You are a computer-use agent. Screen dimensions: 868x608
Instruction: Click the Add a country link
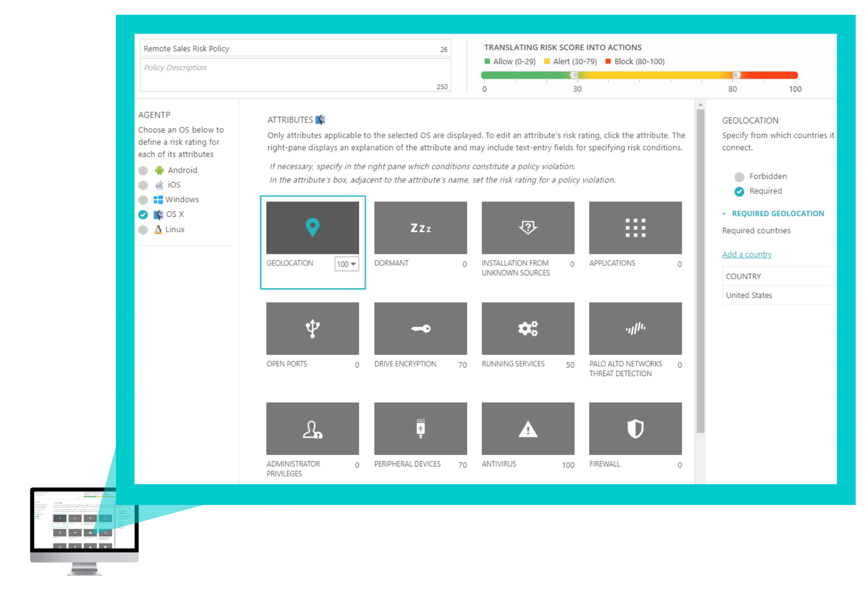(746, 254)
